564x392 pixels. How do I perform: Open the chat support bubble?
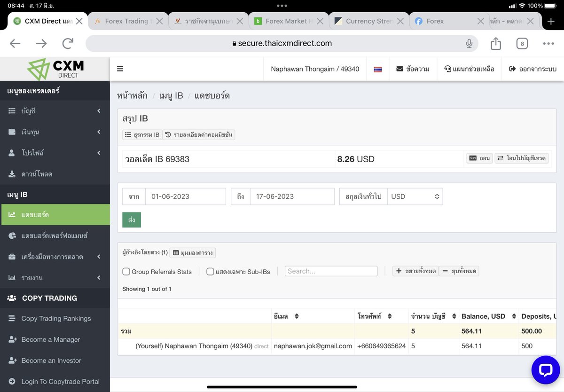(x=545, y=370)
